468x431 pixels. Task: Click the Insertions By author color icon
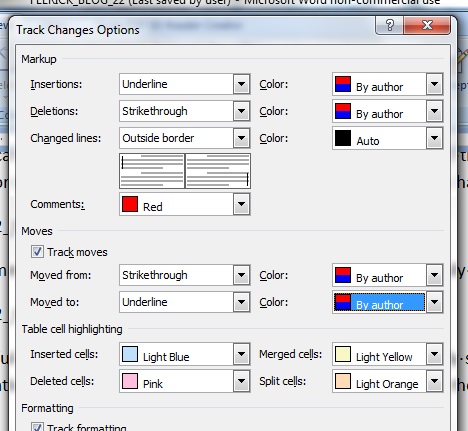point(343,84)
